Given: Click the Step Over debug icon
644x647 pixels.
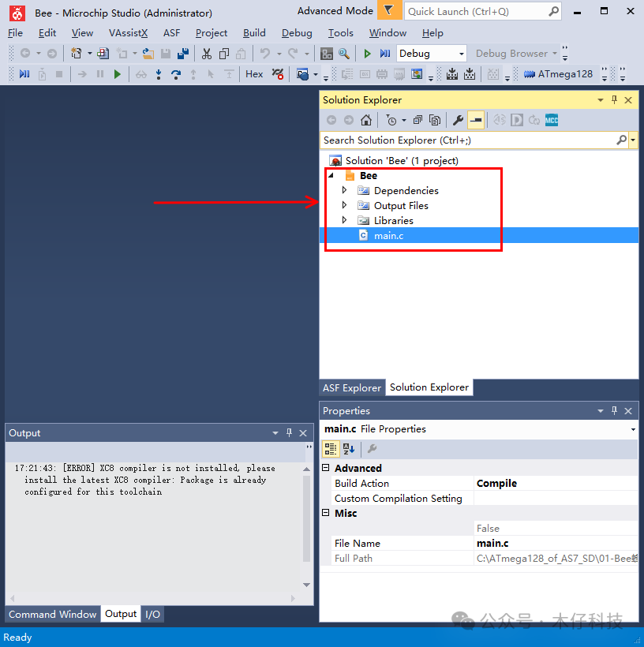Looking at the screenshot, I should click(176, 74).
